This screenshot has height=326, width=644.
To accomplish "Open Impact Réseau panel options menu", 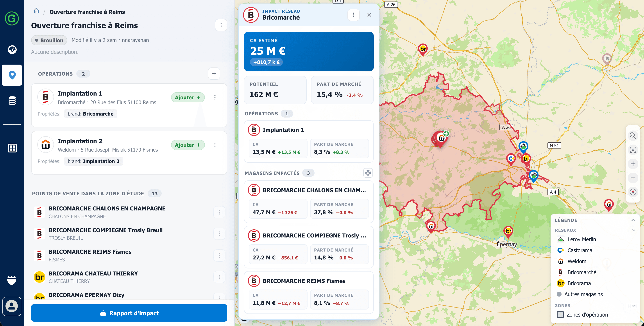I will (354, 15).
